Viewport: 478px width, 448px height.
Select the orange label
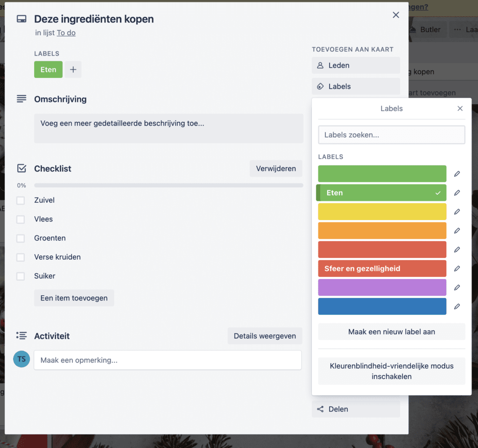382,231
